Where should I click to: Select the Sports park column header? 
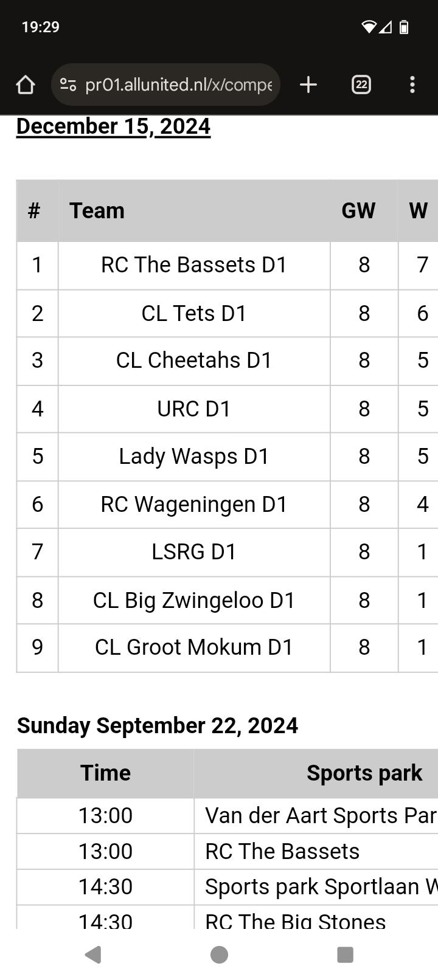[x=364, y=773]
